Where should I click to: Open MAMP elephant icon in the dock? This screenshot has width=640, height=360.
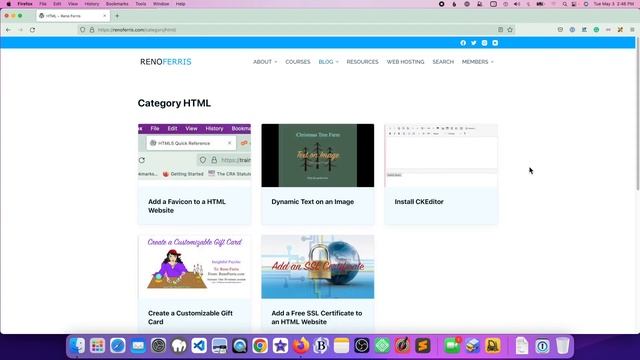tap(179, 346)
